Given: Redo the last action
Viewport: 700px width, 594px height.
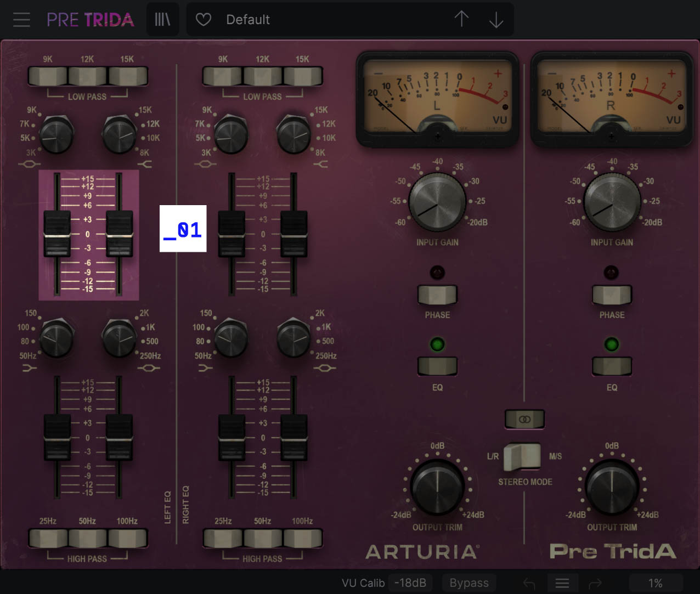Looking at the screenshot, I should pos(596,583).
